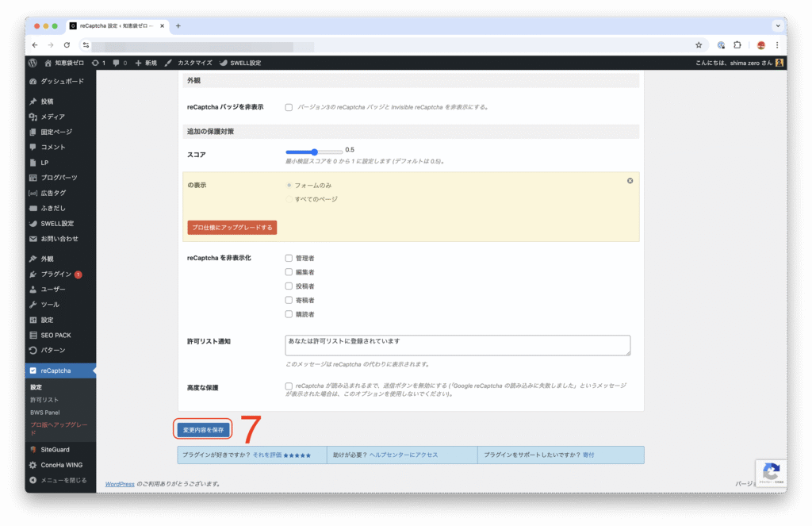
Task: Open SiteGuard in the sidebar
Action: click(x=60, y=450)
